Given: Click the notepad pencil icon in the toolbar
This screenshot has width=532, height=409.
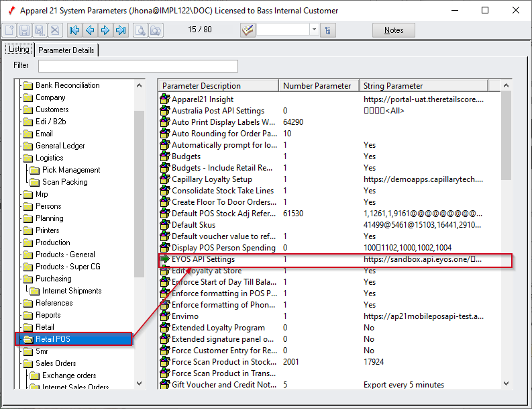Looking at the screenshot, I should point(248,30).
